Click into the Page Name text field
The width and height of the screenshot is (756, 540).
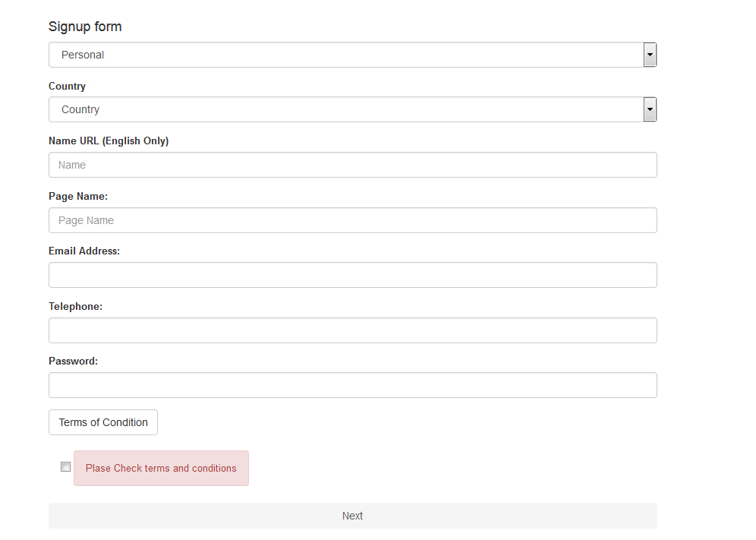click(352, 220)
